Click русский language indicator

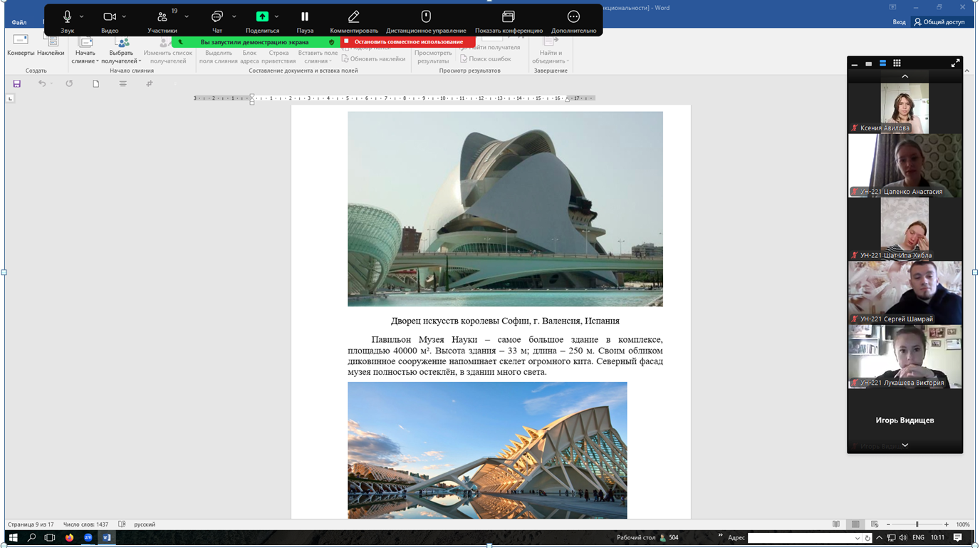145,524
